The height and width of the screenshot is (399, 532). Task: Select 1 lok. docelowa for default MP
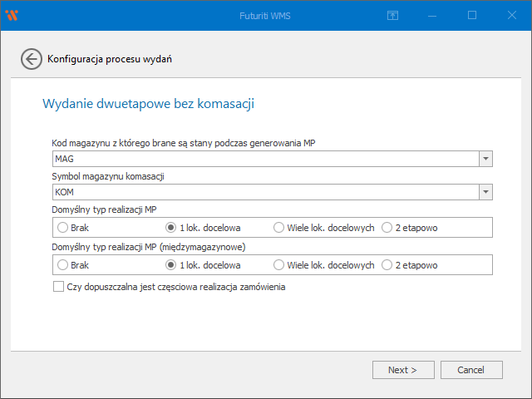point(171,227)
